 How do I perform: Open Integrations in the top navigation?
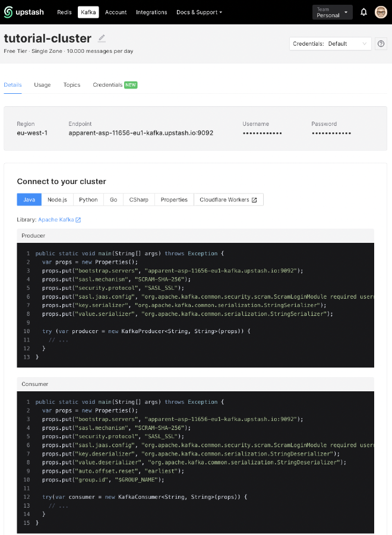click(151, 12)
